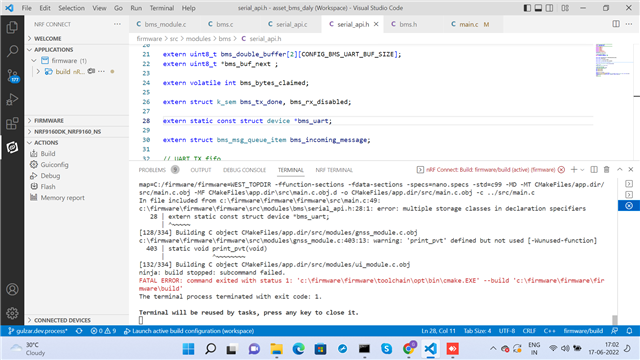
Task: Toggle the bottom panel layout button
Action: [538, 8]
